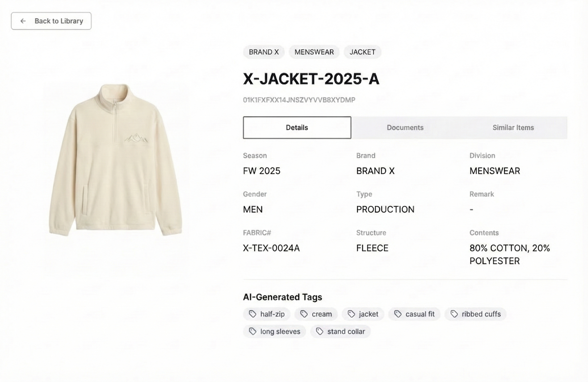Switch to the Documents tab
Viewport: 588px width, 382px height.
405,128
